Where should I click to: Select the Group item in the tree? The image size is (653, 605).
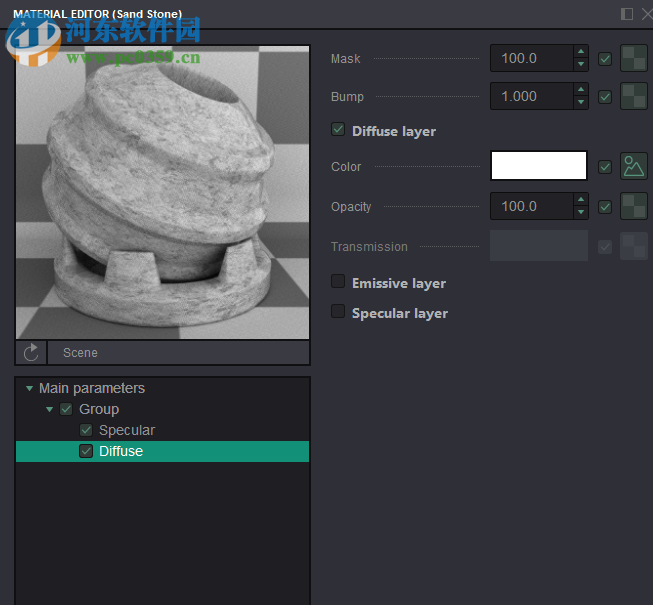[x=99, y=409]
